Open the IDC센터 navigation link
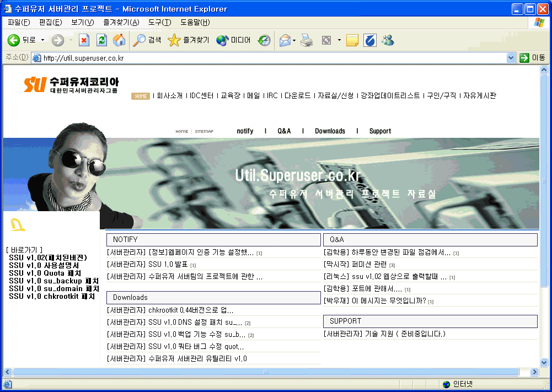552x392 pixels. pos(201,95)
